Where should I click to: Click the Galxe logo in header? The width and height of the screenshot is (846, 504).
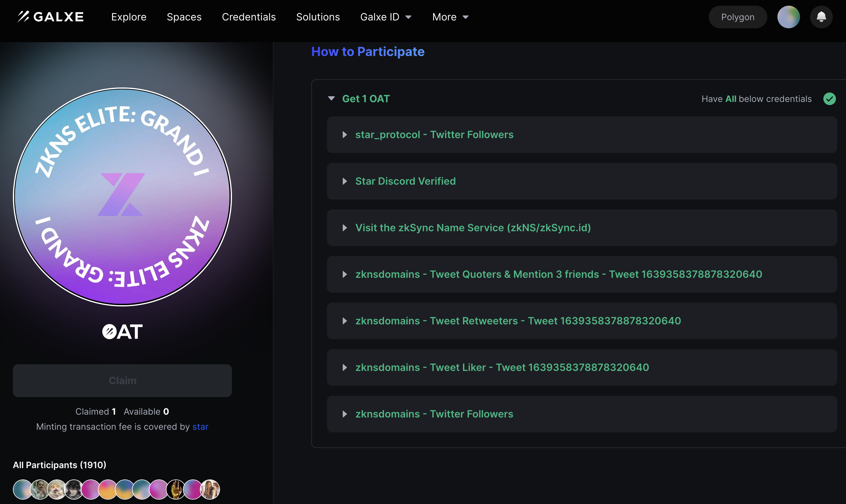pos(51,17)
